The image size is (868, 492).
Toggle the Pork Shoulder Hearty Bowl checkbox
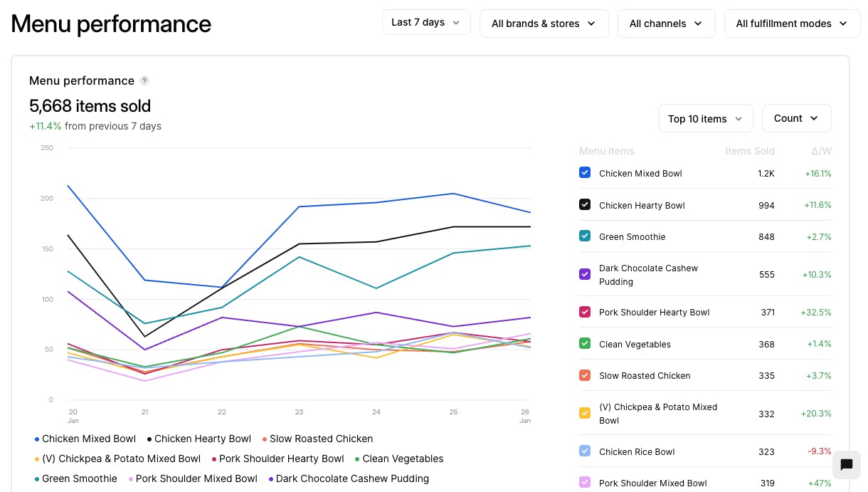(585, 312)
